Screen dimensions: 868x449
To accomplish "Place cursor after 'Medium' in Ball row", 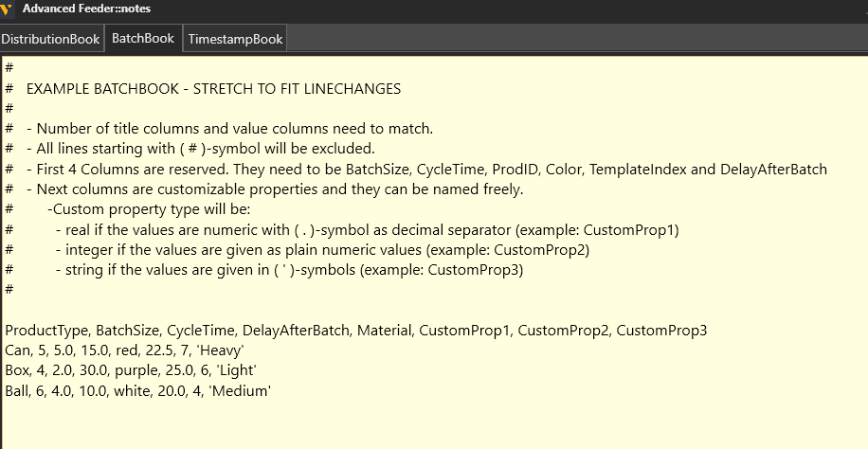I will pos(271,391).
